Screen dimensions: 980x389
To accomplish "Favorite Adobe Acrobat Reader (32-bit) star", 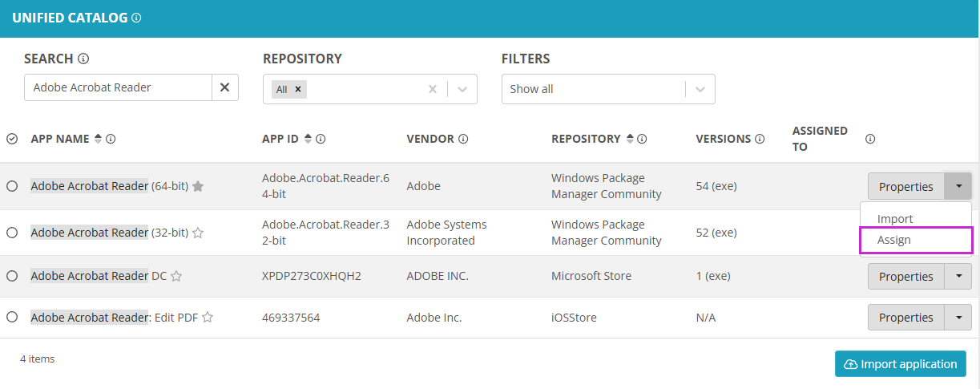I will click(198, 233).
